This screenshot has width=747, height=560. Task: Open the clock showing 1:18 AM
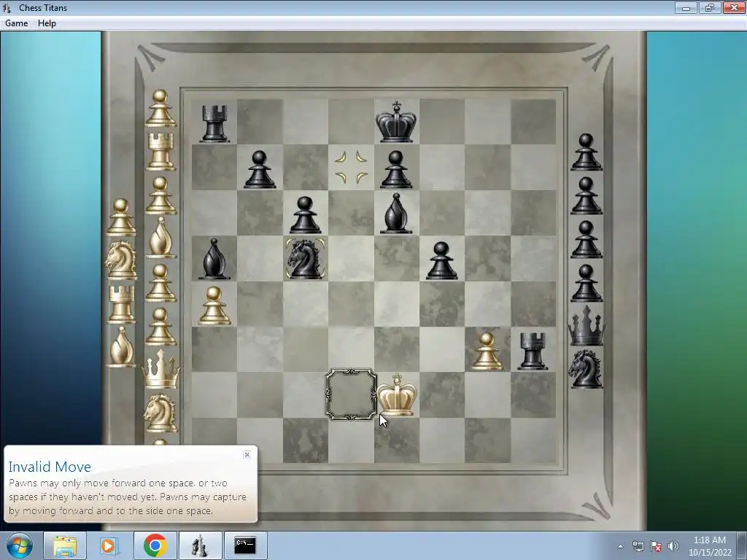(710, 546)
